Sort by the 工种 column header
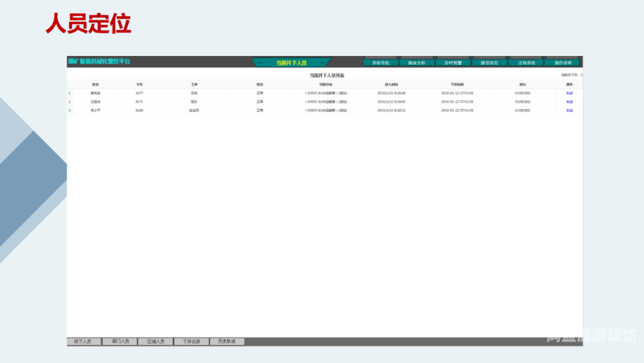Image resolution: width=644 pixels, height=363 pixels. pyautogui.click(x=194, y=85)
